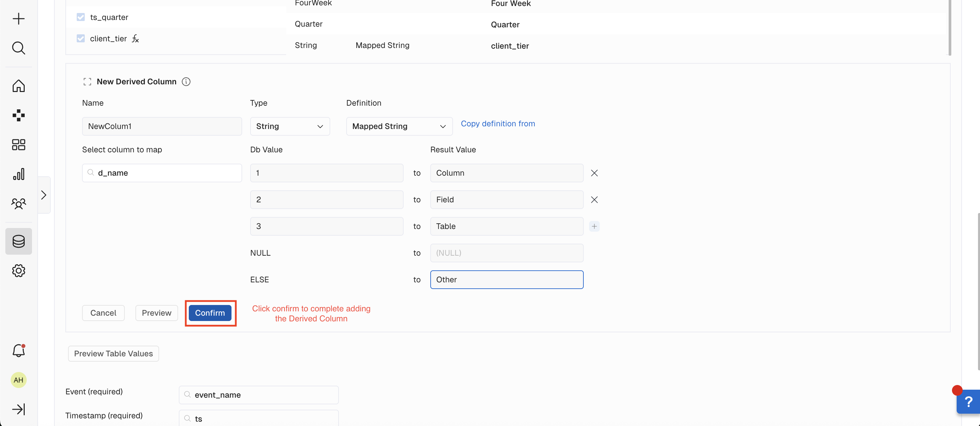
Task: Open the search magnifier in sidebar
Action: (x=18, y=48)
